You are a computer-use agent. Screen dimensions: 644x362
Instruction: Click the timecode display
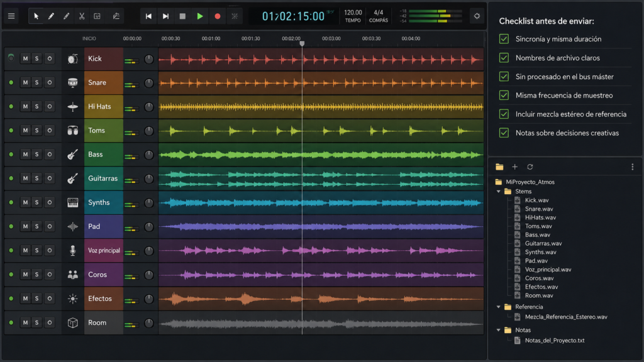click(x=293, y=16)
